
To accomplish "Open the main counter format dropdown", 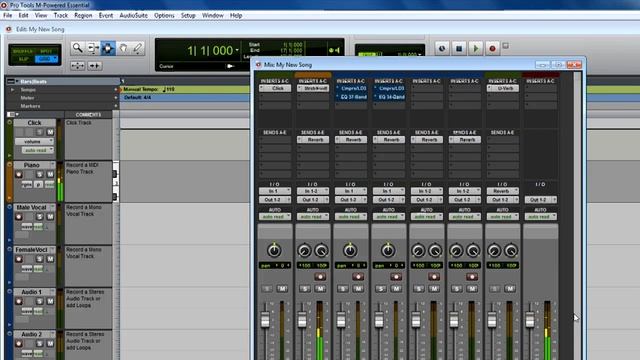I will tap(237, 50).
